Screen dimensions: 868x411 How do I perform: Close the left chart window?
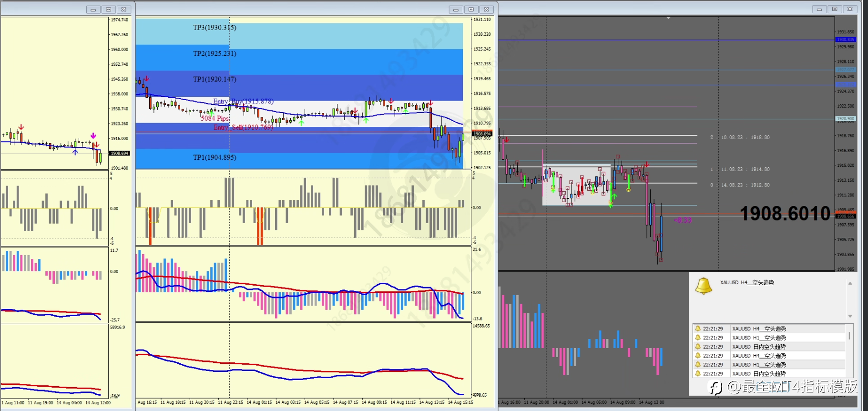tap(124, 10)
